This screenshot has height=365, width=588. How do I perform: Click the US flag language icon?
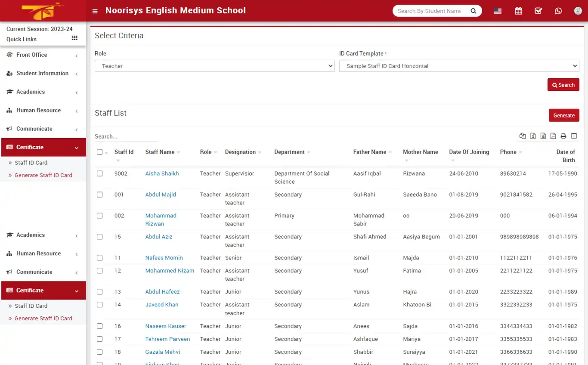tap(497, 11)
